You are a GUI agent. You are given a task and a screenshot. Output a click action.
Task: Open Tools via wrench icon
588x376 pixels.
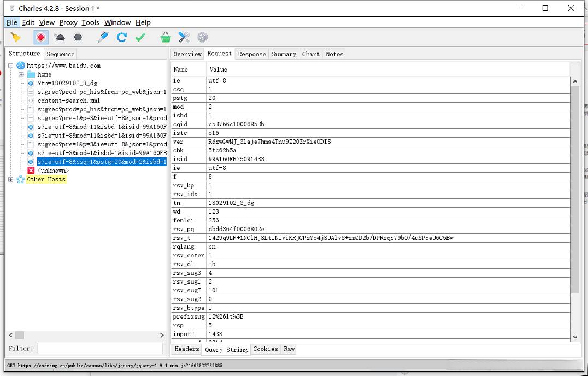[184, 37]
